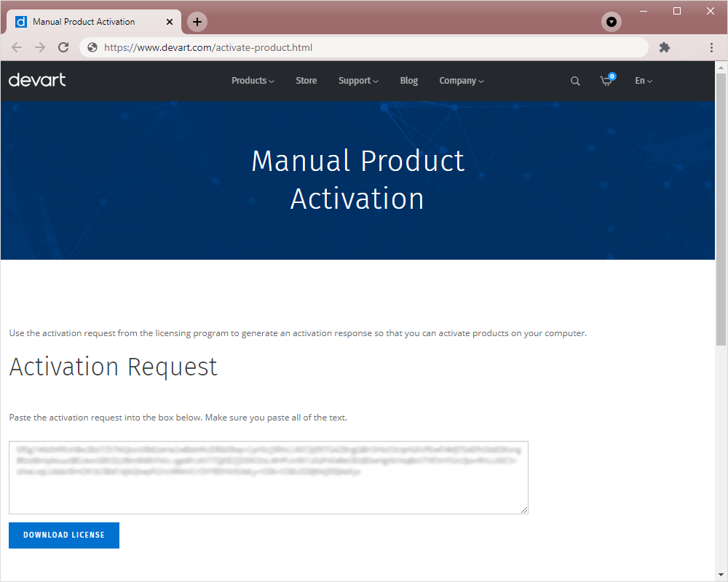Maximize the browser window

(x=677, y=11)
